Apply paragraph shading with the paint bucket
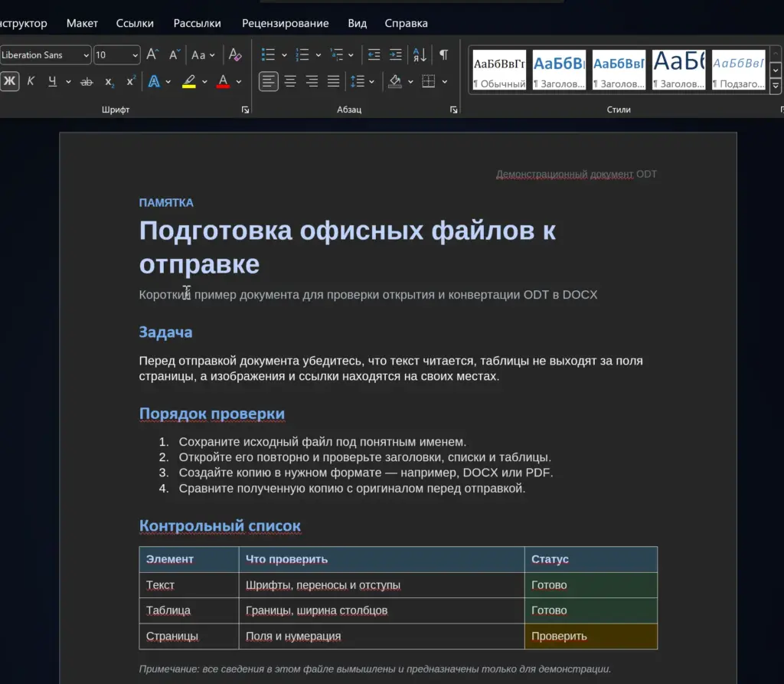This screenshot has width=784, height=684. click(x=395, y=81)
